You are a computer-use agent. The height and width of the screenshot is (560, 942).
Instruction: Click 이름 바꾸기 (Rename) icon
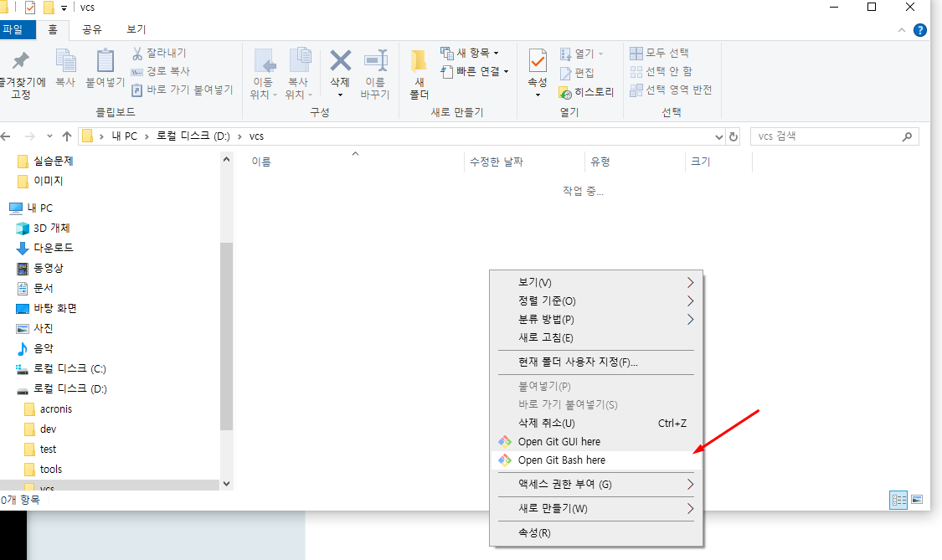tap(375, 74)
